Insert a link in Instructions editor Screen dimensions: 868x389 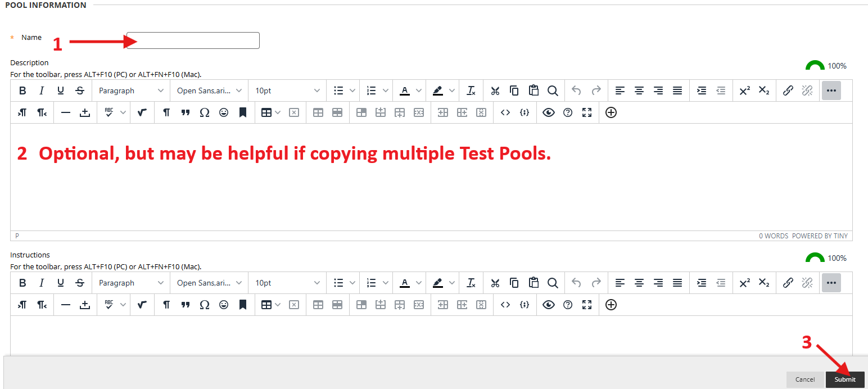pos(788,283)
